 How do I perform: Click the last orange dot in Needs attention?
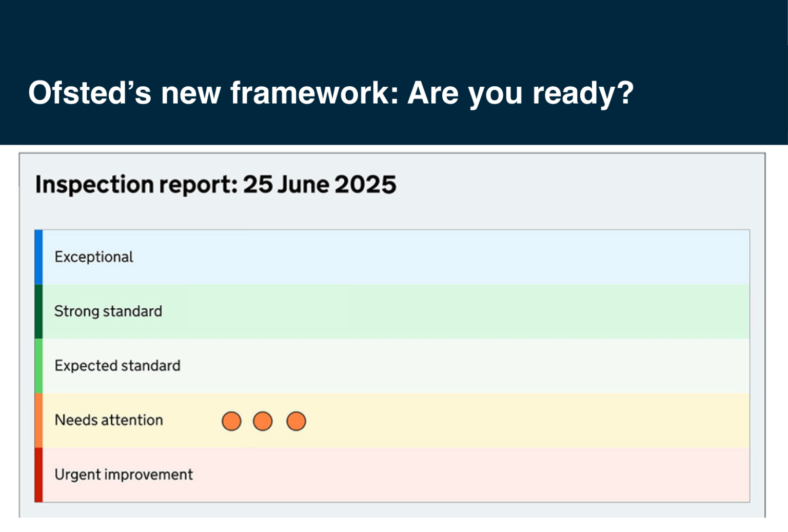296,421
